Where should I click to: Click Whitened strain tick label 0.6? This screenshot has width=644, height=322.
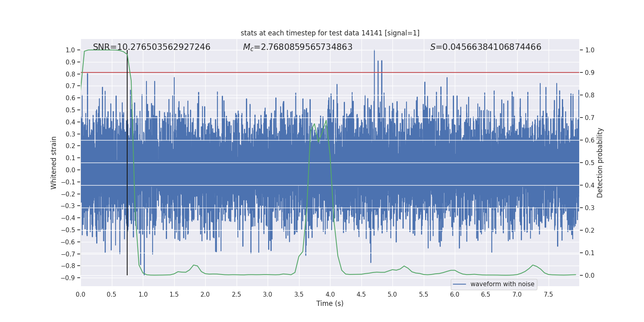point(70,98)
